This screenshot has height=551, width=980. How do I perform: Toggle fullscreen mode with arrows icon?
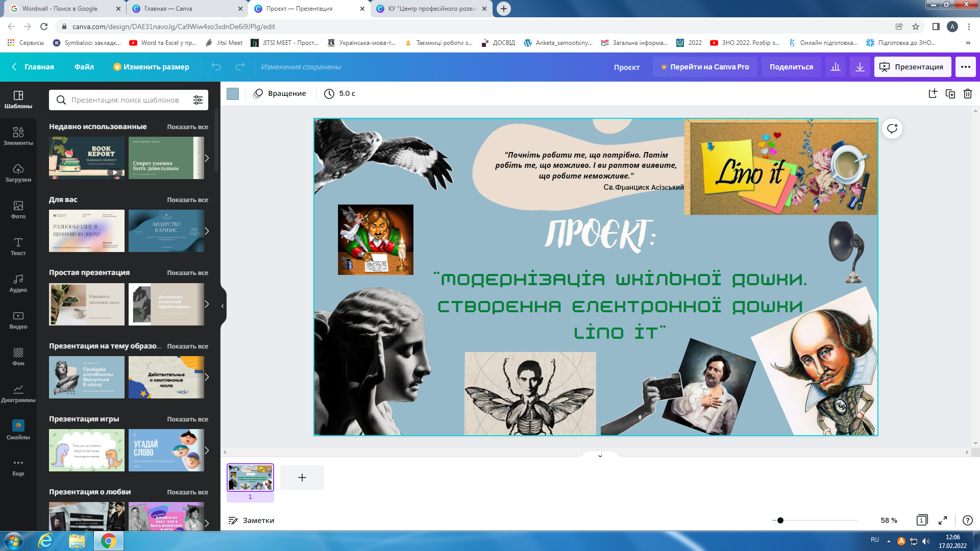tap(943, 520)
